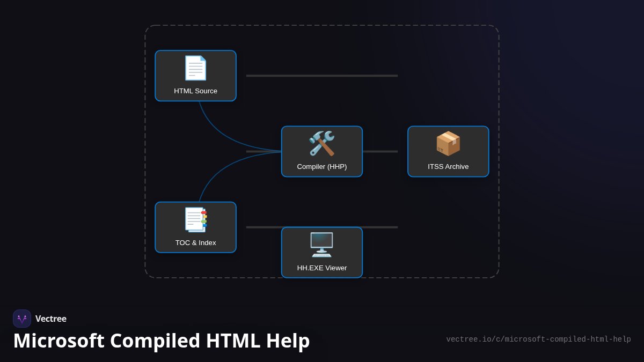Screen dimensions: 644x362
Task: Select the ITSS Archive label
Action: [x=448, y=167]
